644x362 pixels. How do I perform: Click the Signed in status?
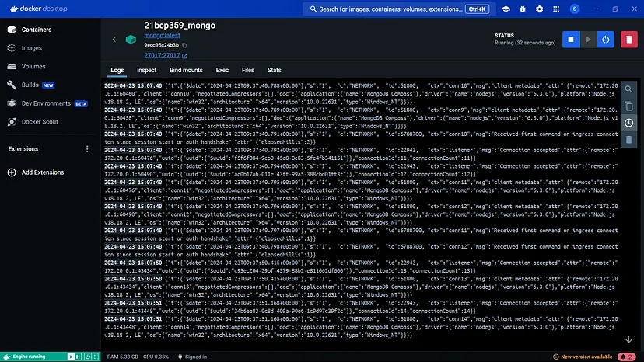pyautogui.click(x=192, y=357)
